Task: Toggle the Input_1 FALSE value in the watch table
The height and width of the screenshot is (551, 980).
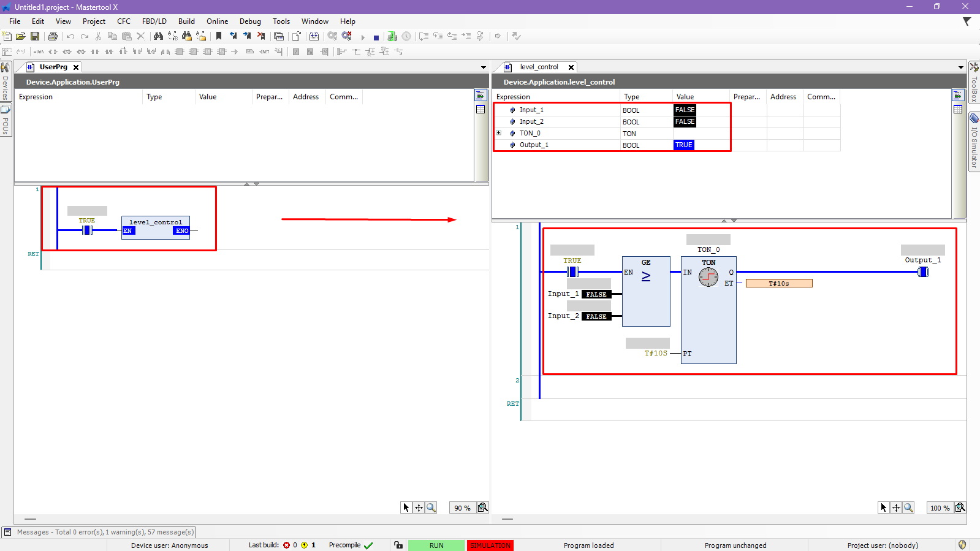Action: tap(685, 110)
